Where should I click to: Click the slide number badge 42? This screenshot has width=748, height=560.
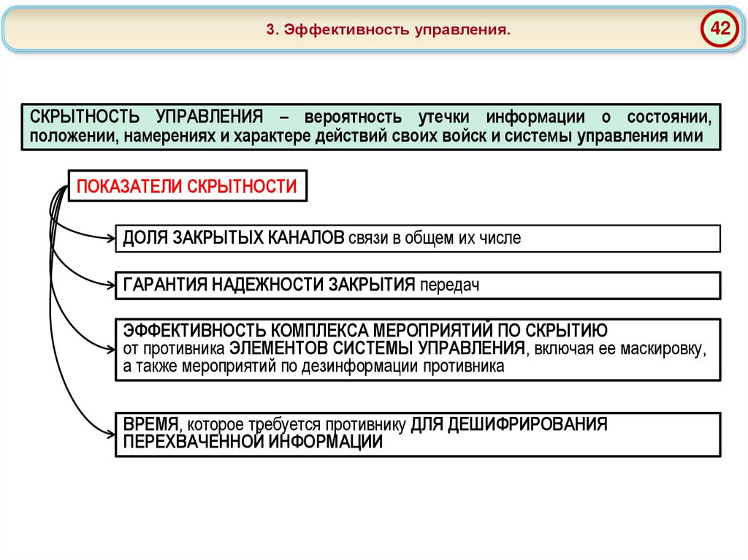click(720, 28)
